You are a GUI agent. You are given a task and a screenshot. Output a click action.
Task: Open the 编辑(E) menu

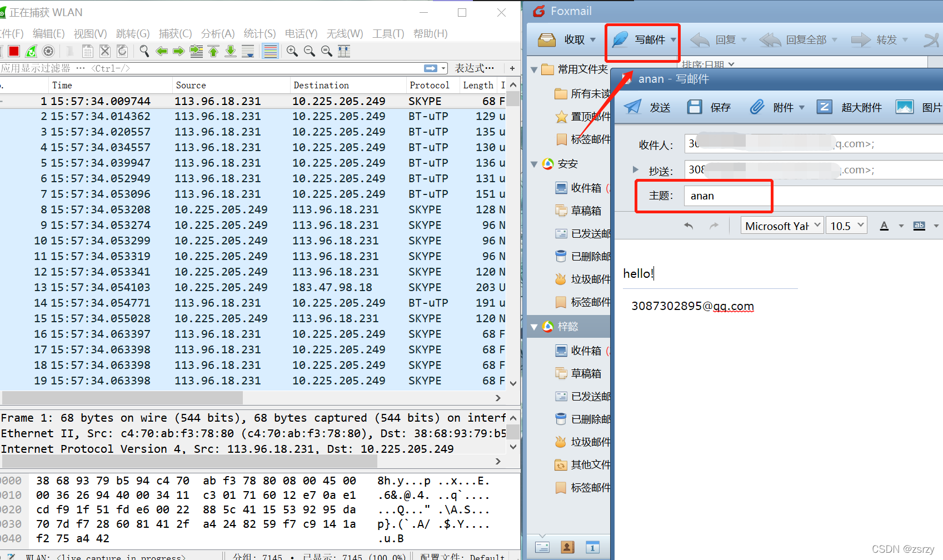coord(49,34)
